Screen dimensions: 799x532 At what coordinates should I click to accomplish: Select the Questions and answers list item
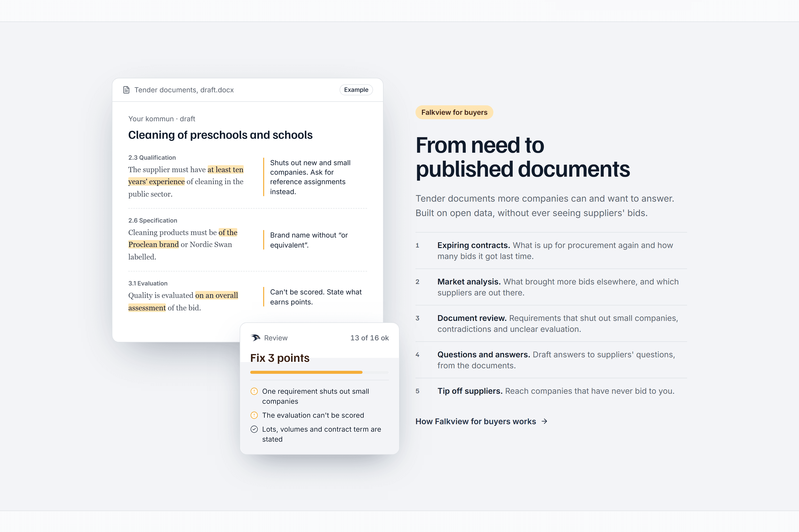pyautogui.click(x=551, y=360)
